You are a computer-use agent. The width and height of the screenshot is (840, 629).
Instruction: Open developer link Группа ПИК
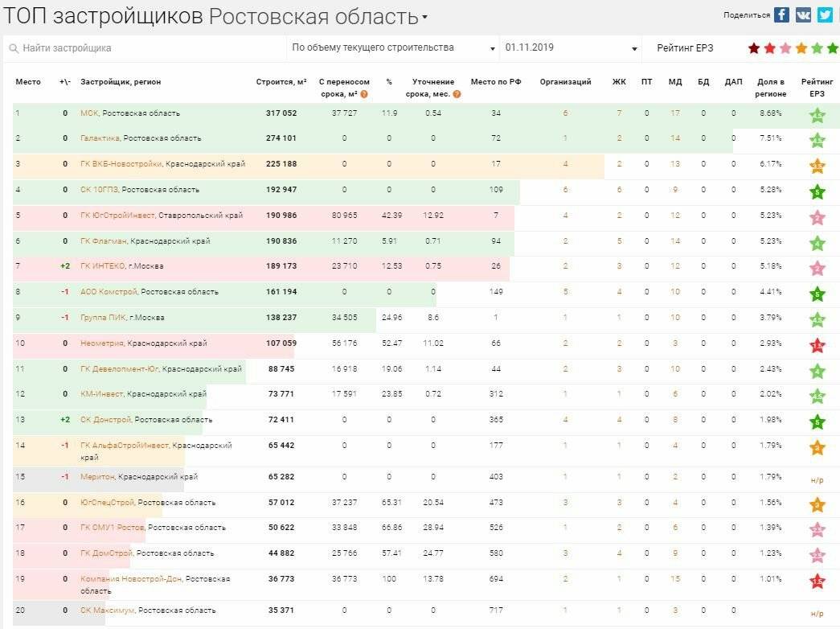(x=103, y=318)
